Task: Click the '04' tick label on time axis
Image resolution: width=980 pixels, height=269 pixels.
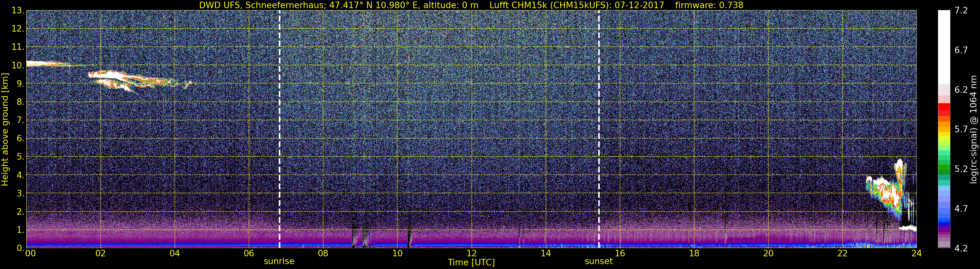Action: point(175,253)
